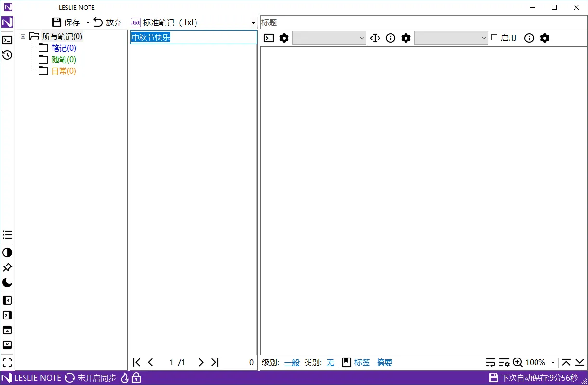Image resolution: width=588 pixels, height=385 pixels.
Task: Click the 保存 save button
Action: (x=66, y=22)
